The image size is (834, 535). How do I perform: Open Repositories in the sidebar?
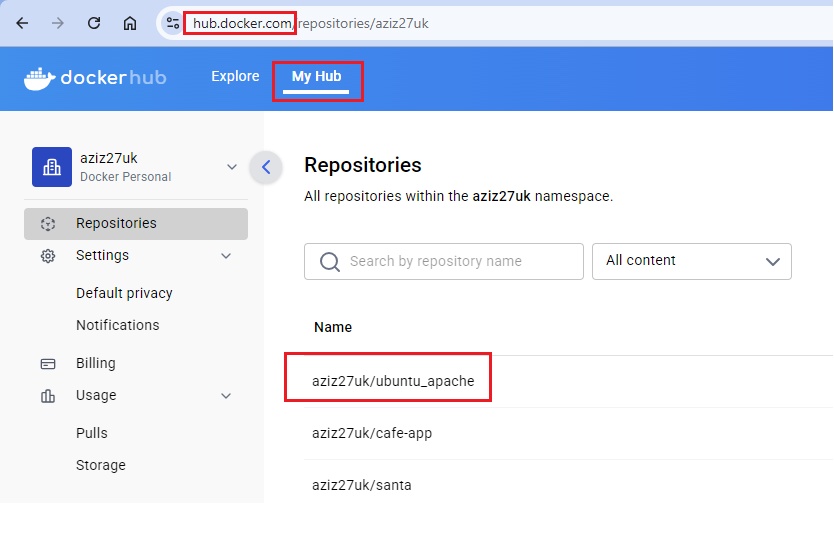(136, 224)
